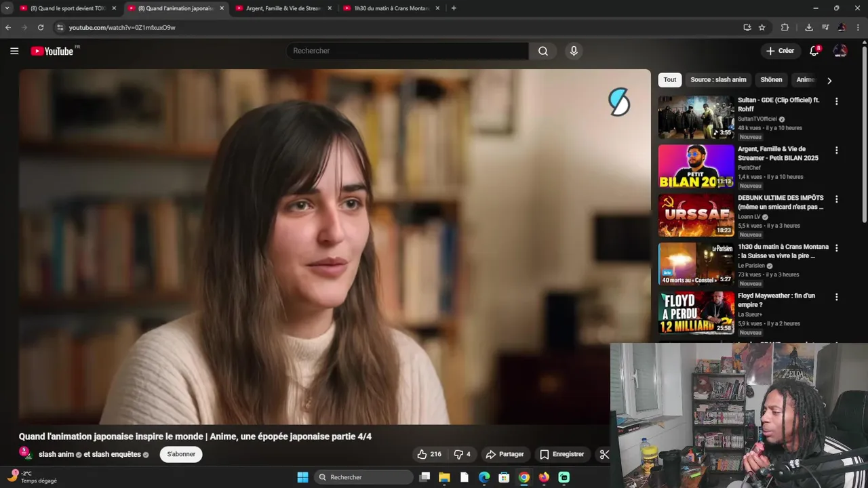Select the 'Tout' filter chip
Screen dimensions: 868x488
coord(670,80)
